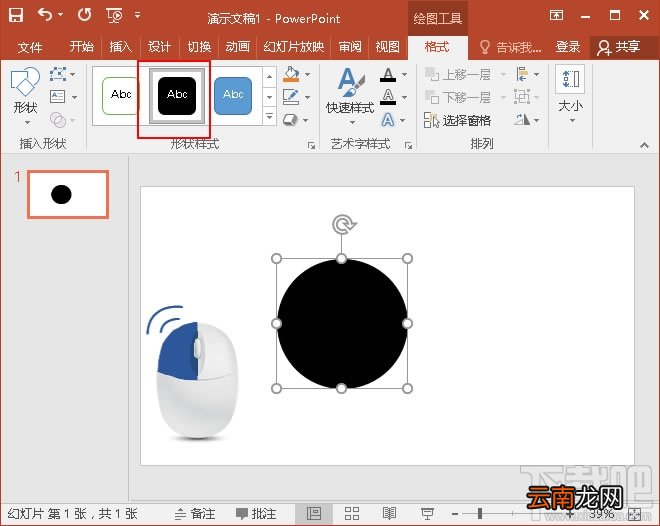Switch to Slide Sorter view
Screen dimensions: 660x526
352,514
